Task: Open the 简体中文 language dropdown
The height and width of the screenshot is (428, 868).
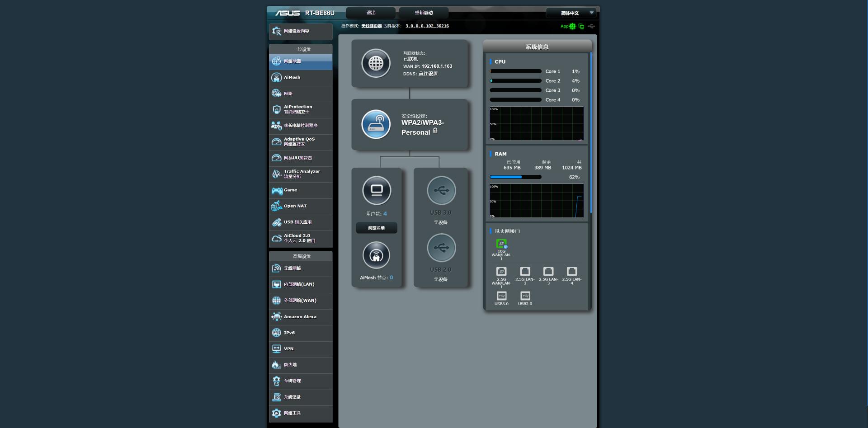Action: tap(571, 13)
